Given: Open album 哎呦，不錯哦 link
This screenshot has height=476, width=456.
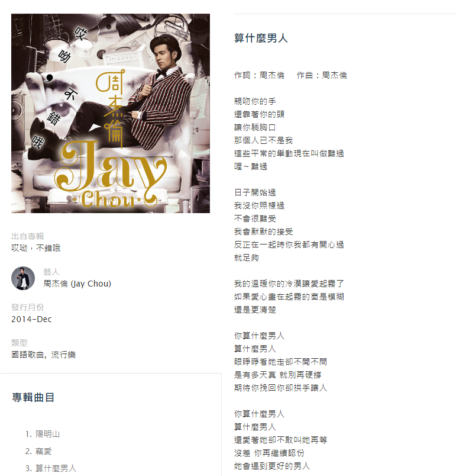Looking at the screenshot, I should coord(35,248).
